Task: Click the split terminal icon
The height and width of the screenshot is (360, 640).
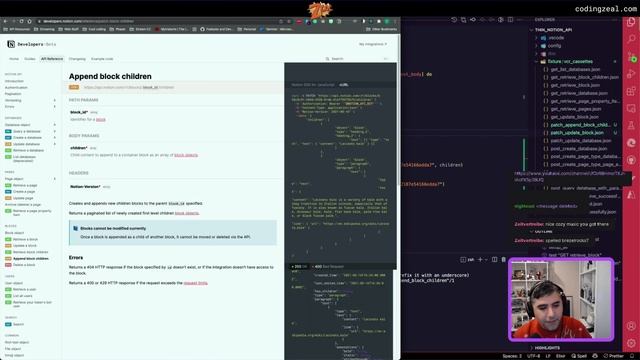Action: click(x=494, y=260)
